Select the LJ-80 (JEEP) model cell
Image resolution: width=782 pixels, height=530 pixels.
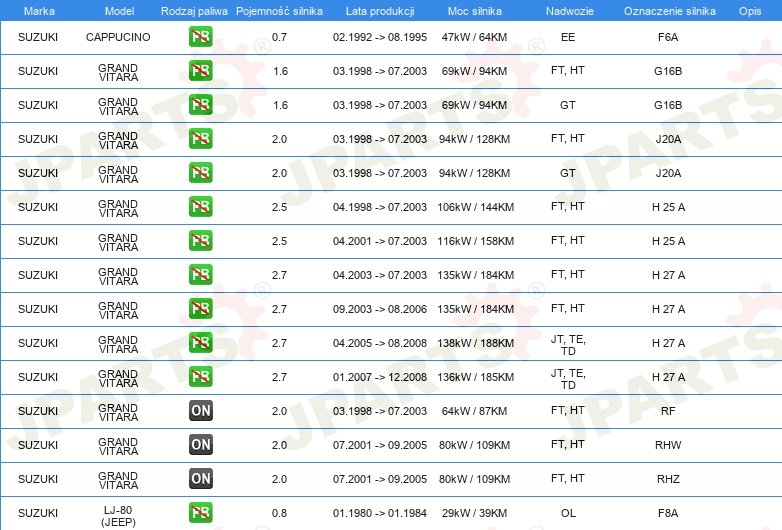[118, 516]
